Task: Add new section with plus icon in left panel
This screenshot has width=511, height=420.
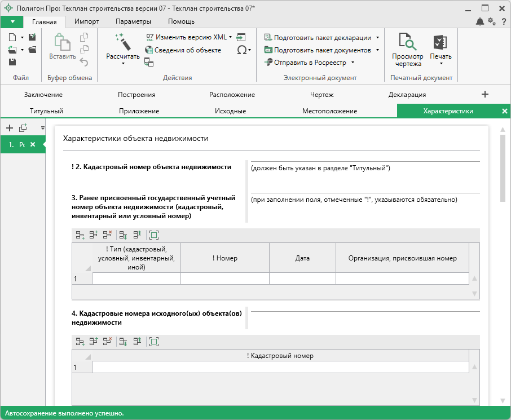Action: click(9, 128)
